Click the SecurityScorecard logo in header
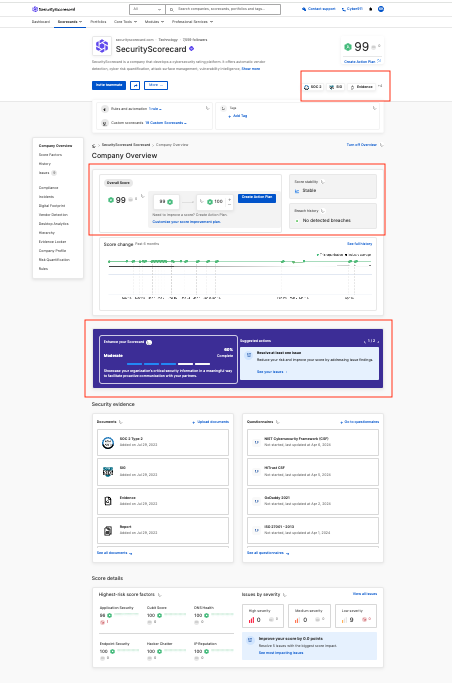Screen dimensions: 452x683 point(53,9)
